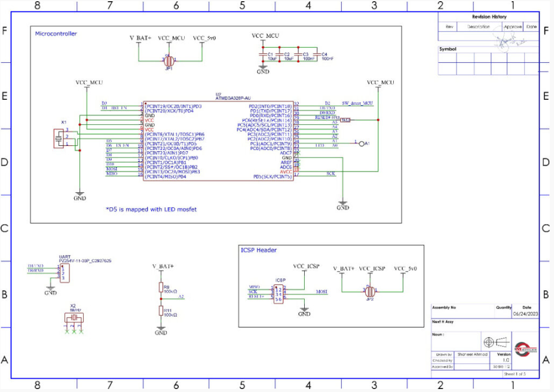
Task: Select the X2 8MHz crystal symbol
Action: (75, 318)
